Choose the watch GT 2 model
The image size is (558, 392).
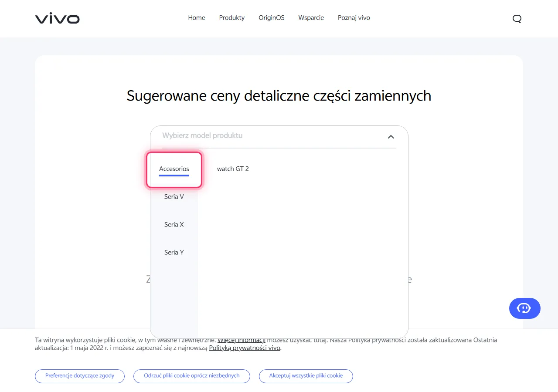[x=233, y=169]
